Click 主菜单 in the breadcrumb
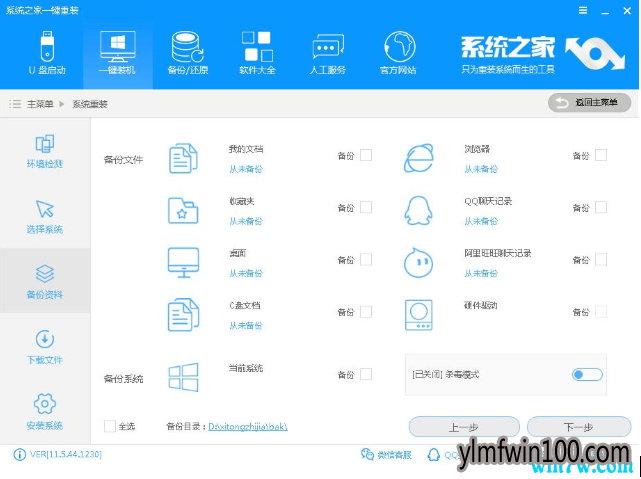Screen dimensions: 641x479 (40, 104)
